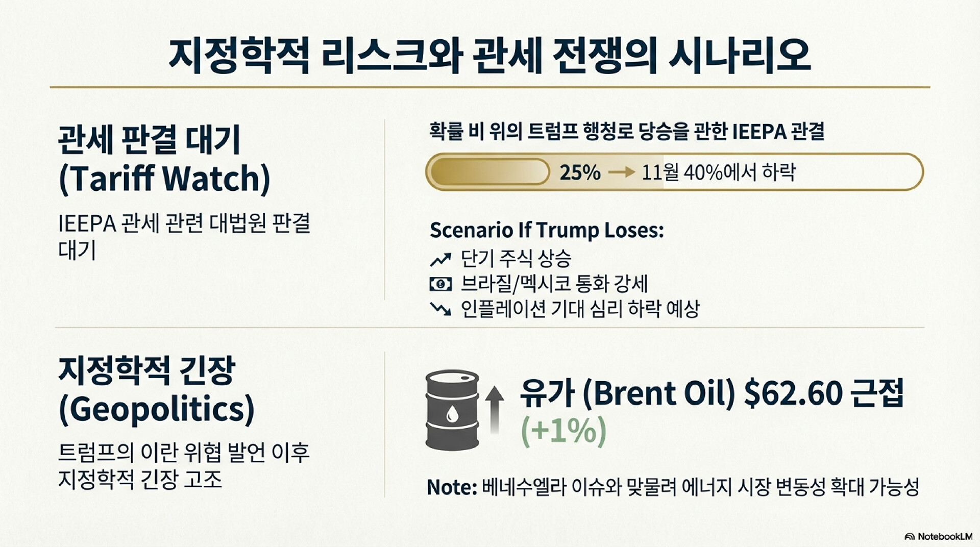Click the NotebookLM watermark text

(945, 536)
